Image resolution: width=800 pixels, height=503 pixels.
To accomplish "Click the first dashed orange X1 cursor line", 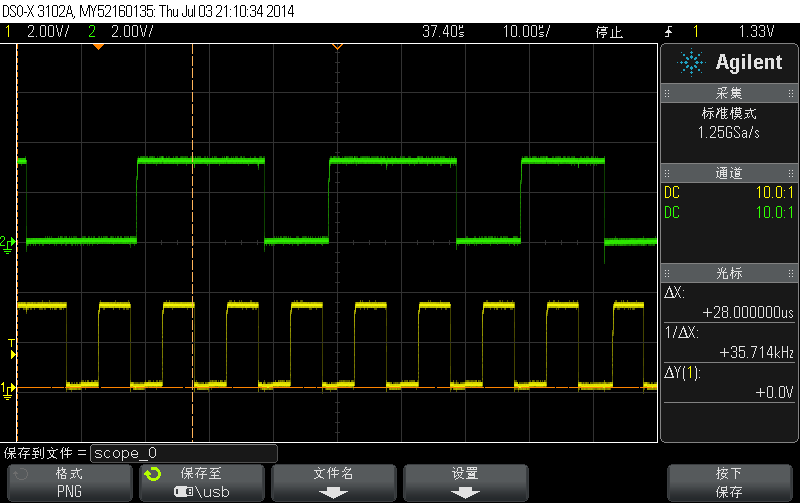I will point(17,243).
